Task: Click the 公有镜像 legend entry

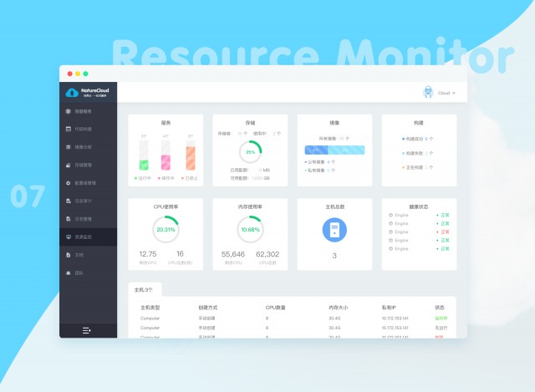Action: (319, 162)
